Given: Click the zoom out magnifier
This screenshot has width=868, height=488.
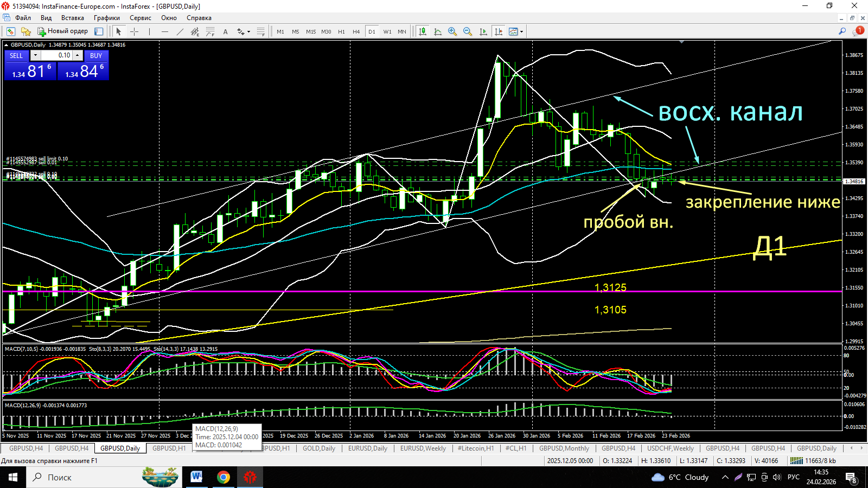Looking at the screenshot, I should 468,31.
